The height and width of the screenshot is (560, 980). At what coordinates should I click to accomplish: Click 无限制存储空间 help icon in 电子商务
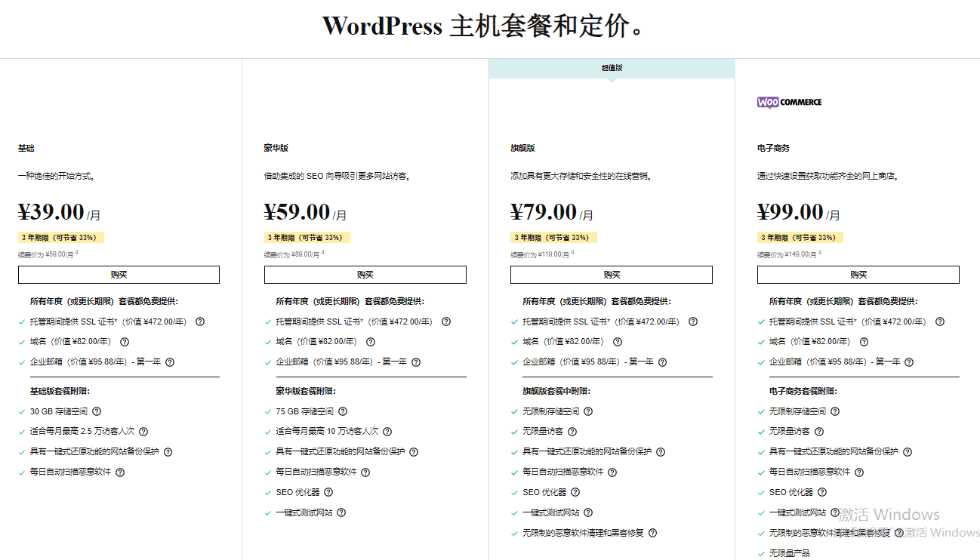(x=835, y=412)
